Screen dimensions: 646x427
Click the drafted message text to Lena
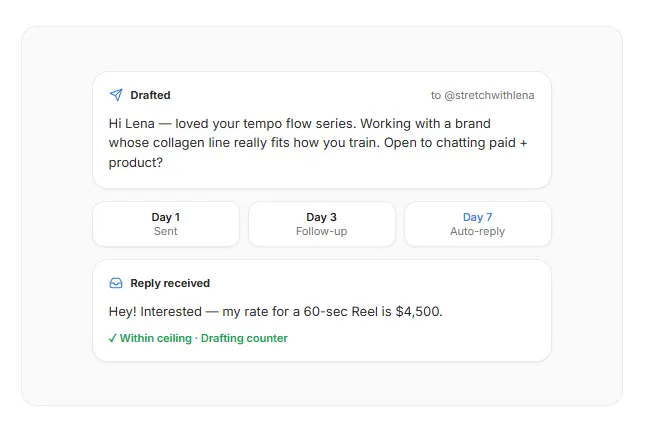coord(318,143)
